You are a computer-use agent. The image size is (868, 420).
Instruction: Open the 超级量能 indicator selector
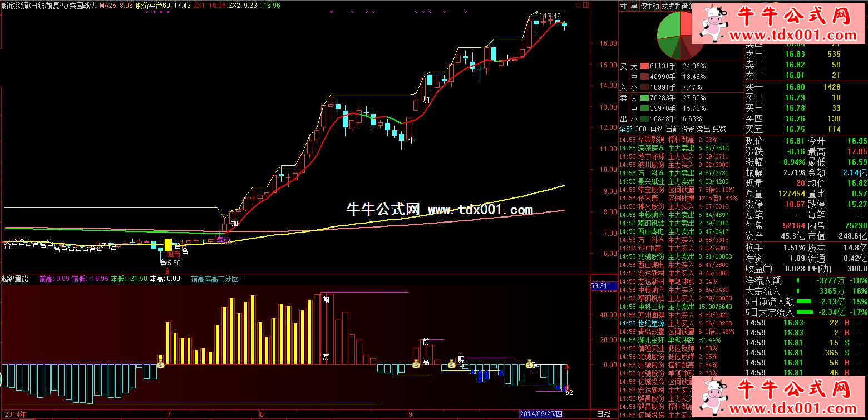coord(15,279)
